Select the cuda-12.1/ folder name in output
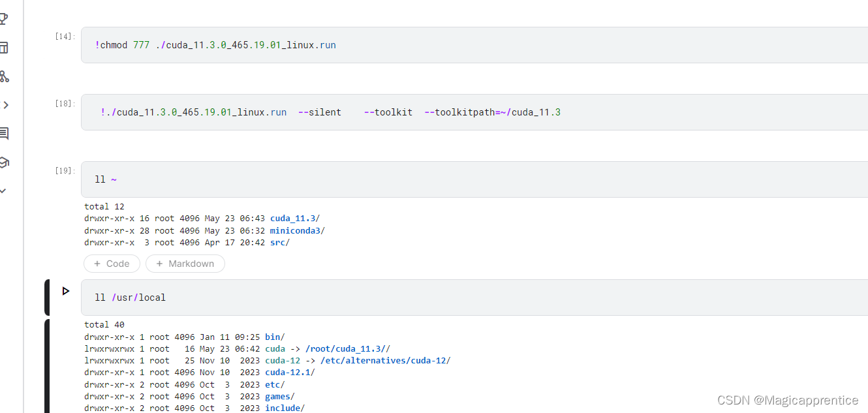 288,372
